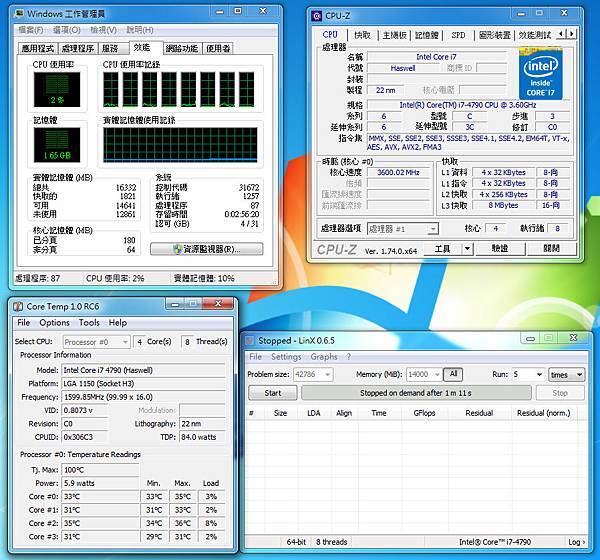Open Core Temp Tools menu
The height and width of the screenshot is (560, 600).
coord(89,323)
